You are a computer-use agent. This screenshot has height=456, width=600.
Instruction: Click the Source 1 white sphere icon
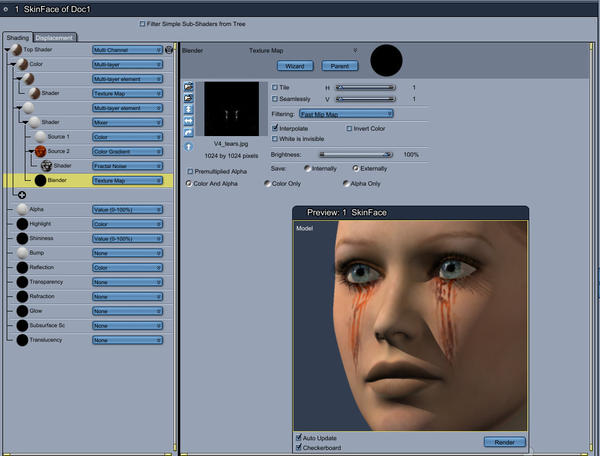(41, 137)
